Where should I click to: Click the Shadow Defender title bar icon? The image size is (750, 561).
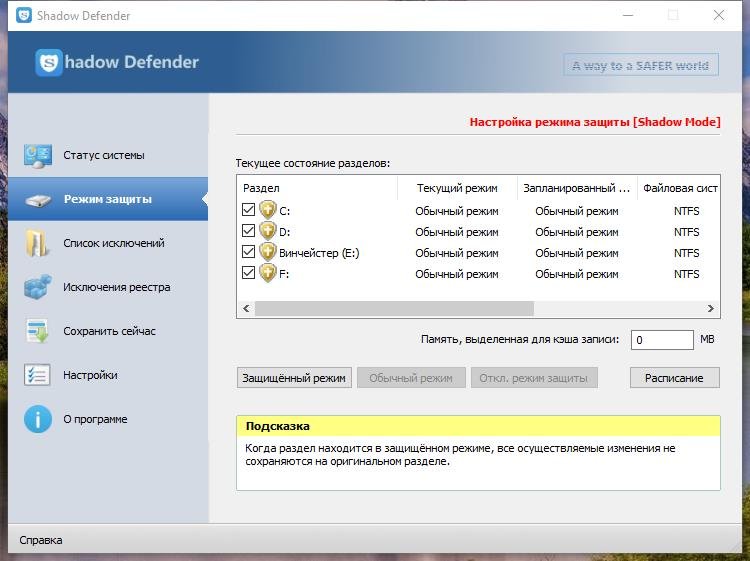(x=23, y=15)
